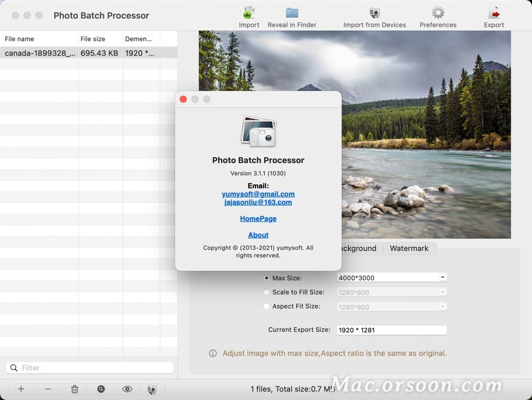Select the canada-1899328 file row
This screenshot has height=400, width=532.
pyautogui.click(x=89, y=53)
